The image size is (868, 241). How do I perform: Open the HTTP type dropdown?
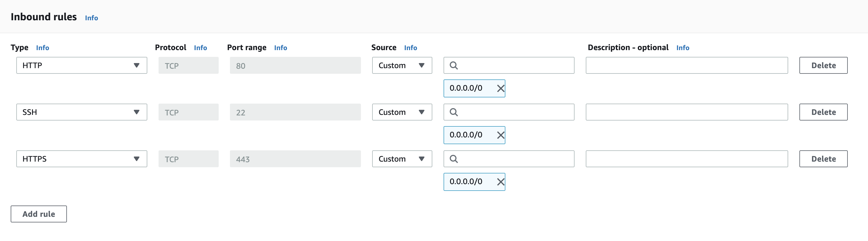[82, 66]
